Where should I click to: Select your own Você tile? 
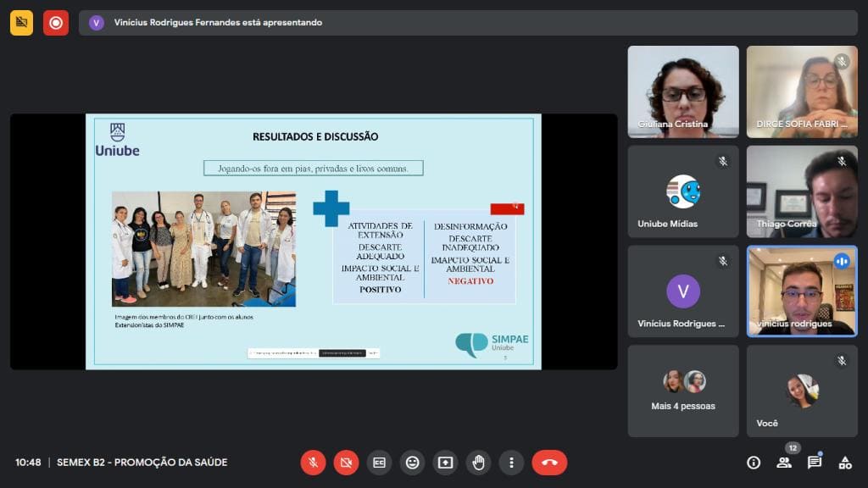click(x=802, y=391)
